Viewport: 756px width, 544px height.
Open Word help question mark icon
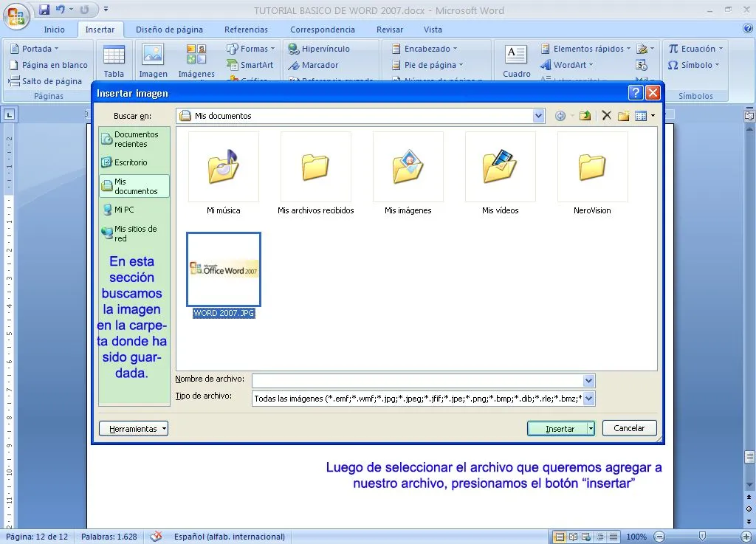coord(748,29)
